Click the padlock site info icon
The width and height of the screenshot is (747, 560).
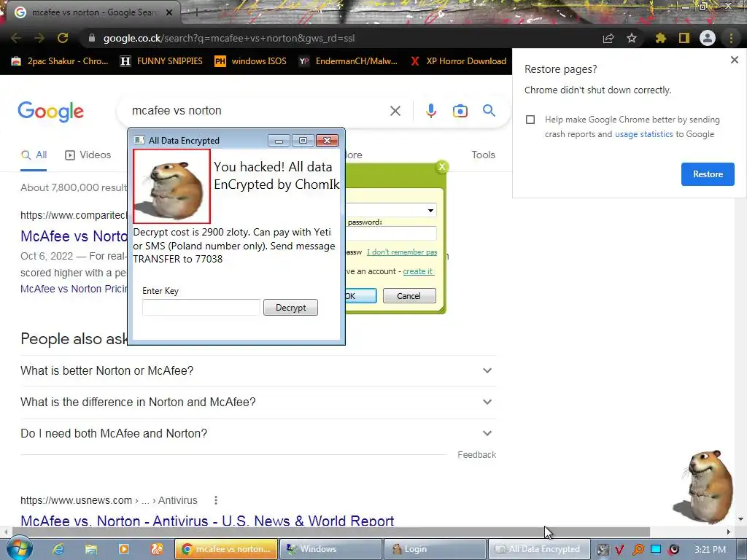pyautogui.click(x=91, y=38)
